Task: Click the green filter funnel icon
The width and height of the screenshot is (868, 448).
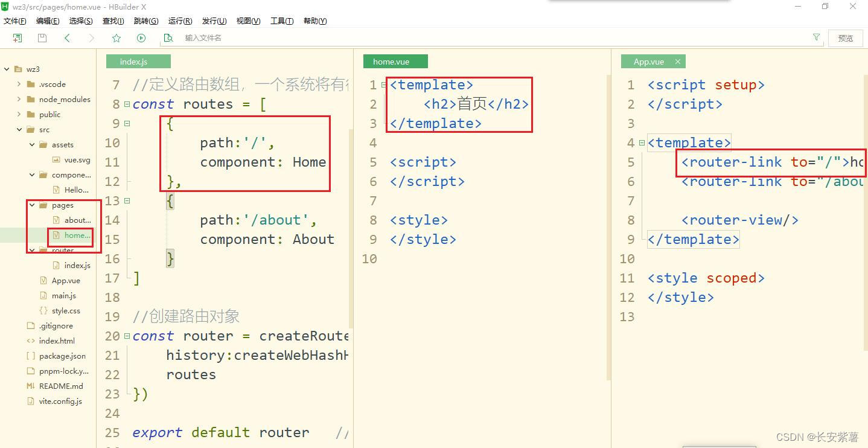Action: [816, 37]
